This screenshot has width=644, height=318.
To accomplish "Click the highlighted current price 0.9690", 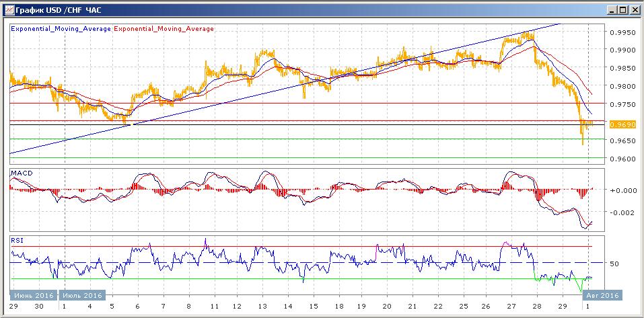I will (x=622, y=124).
